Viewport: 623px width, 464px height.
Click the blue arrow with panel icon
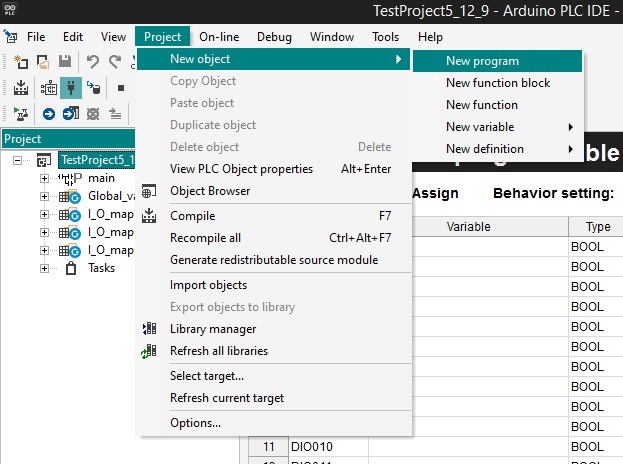point(71,114)
